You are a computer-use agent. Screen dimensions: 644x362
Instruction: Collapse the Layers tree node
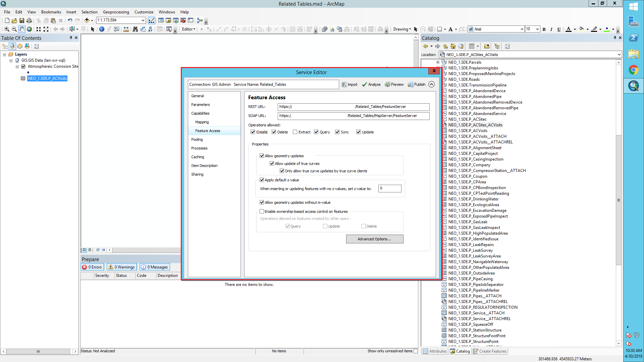click(4, 54)
